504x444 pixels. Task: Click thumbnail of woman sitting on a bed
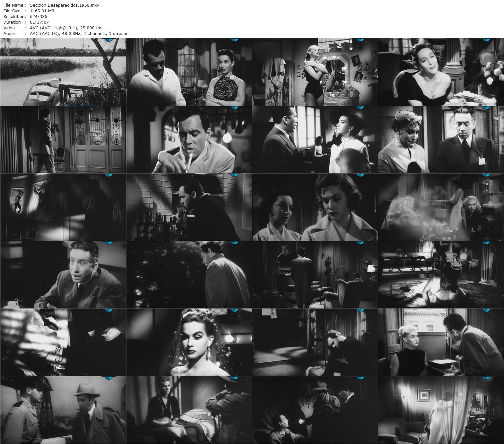pos(189,410)
